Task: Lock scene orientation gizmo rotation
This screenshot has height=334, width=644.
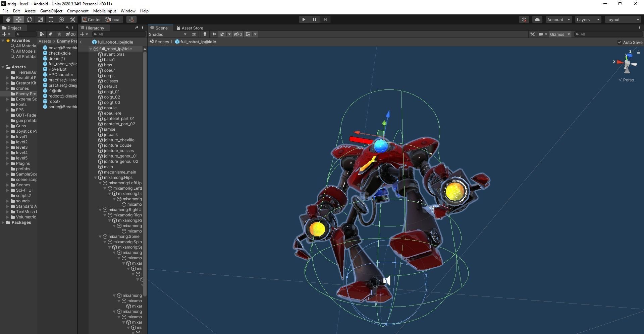Action: (x=638, y=52)
